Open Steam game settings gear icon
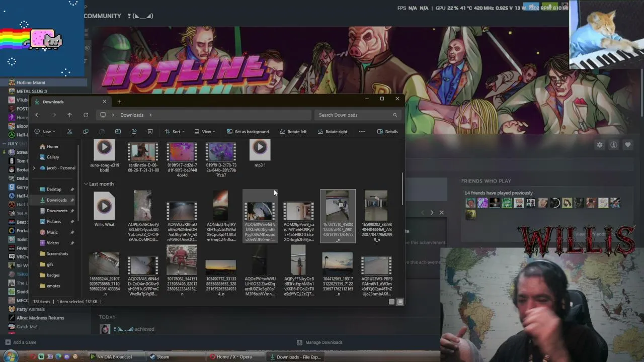Screen dimensions: 644x362 click(599, 145)
